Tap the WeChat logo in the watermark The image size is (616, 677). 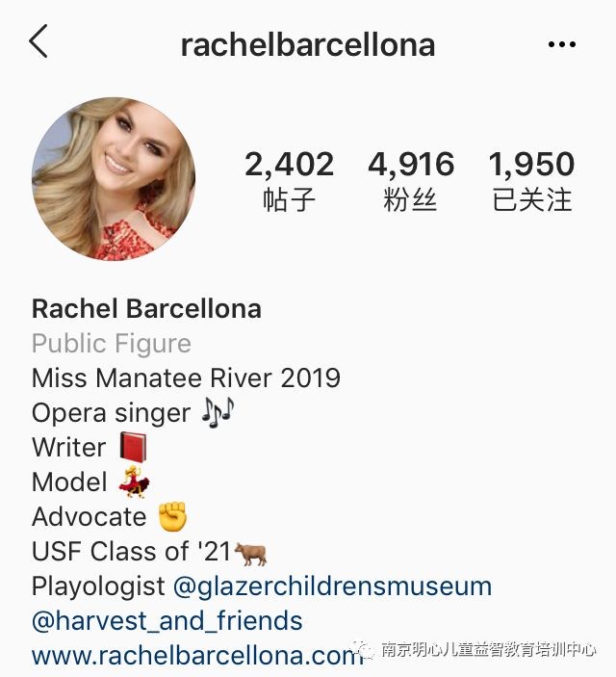363,649
